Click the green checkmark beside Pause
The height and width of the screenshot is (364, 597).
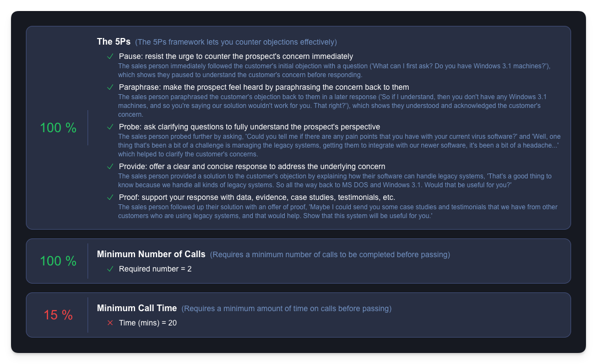110,56
